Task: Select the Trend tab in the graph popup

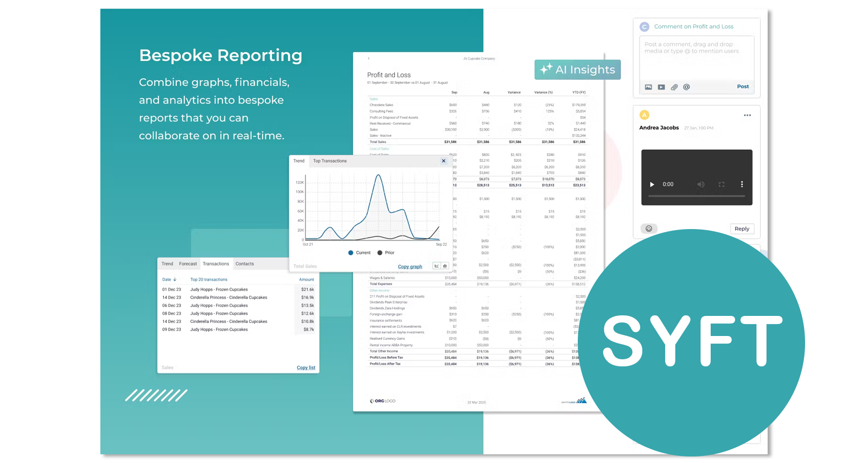Action: pyautogui.click(x=299, y=161)
